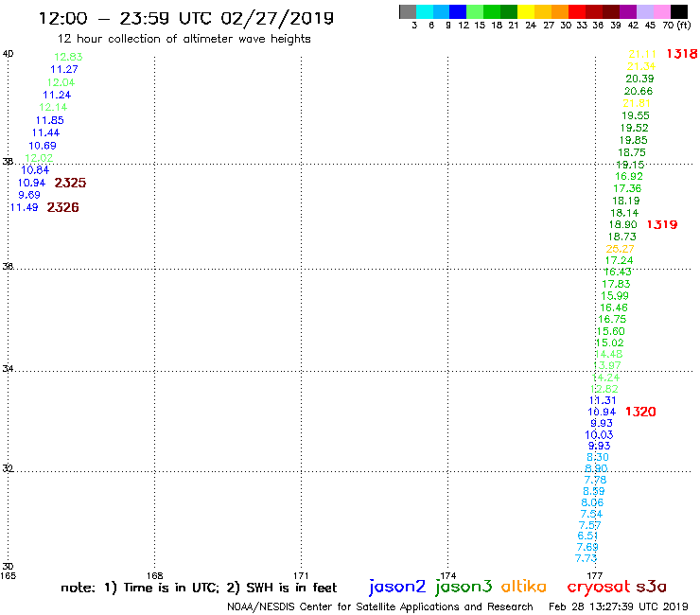Click the cyan swatch in the color legend
Screen dimensions: 700x615
425,11
